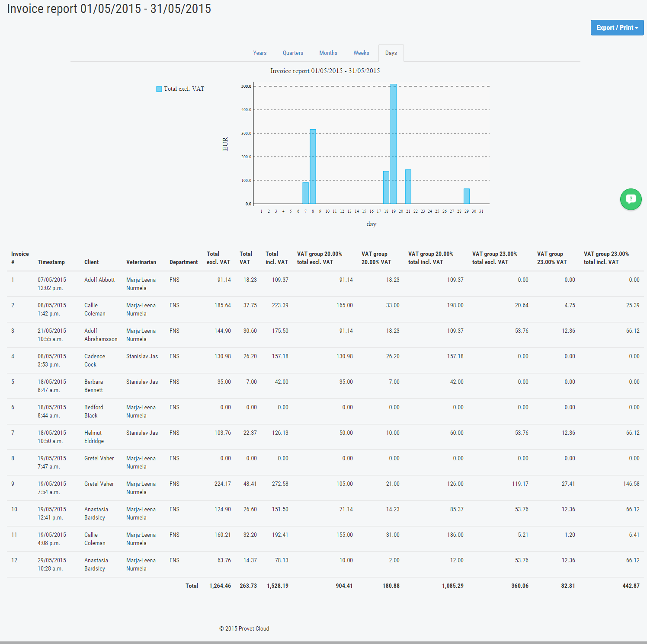Expand the Export / Print caret menu
The image size is (647, 644).
pyautogui.click(x=635, y=27)
